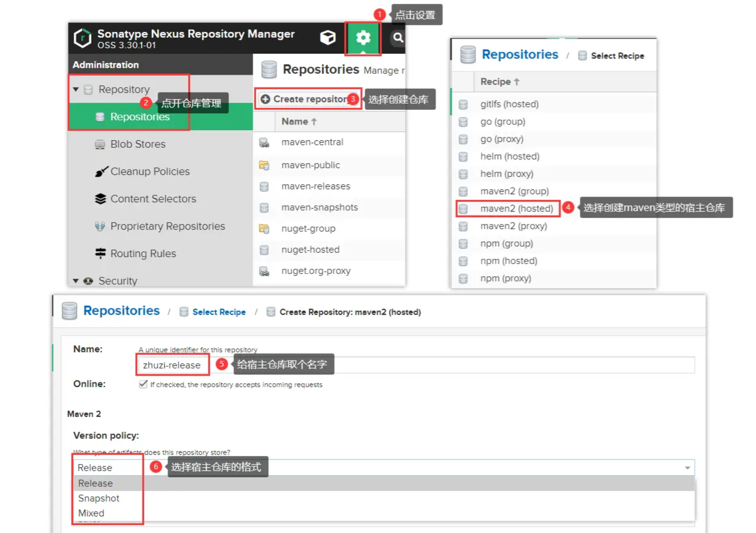Viewport: 756px width, 533px height.
Task: Click the go (group) recipe icon
Action: [463, 122]
